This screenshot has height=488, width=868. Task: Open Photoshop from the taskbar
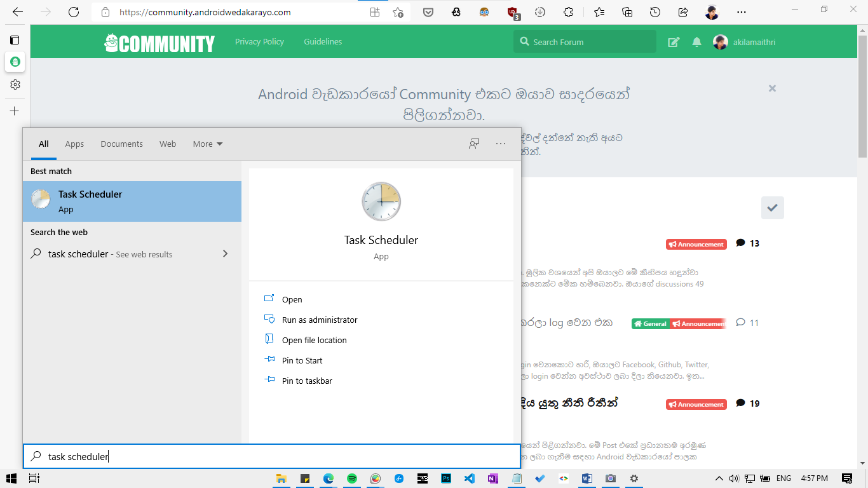coord(446,478)
